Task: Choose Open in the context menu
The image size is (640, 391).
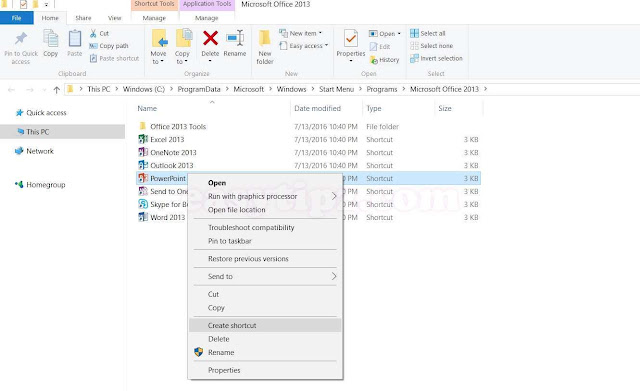Action: coord(265,183)
